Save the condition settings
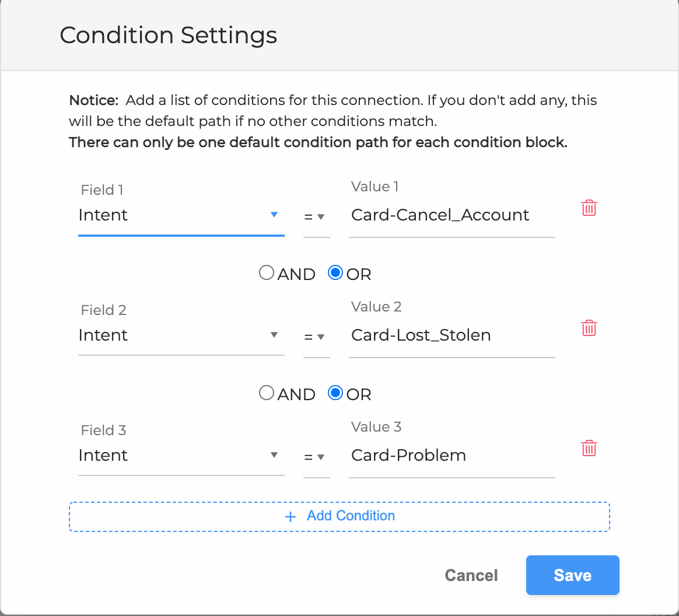 click(572, 575)
